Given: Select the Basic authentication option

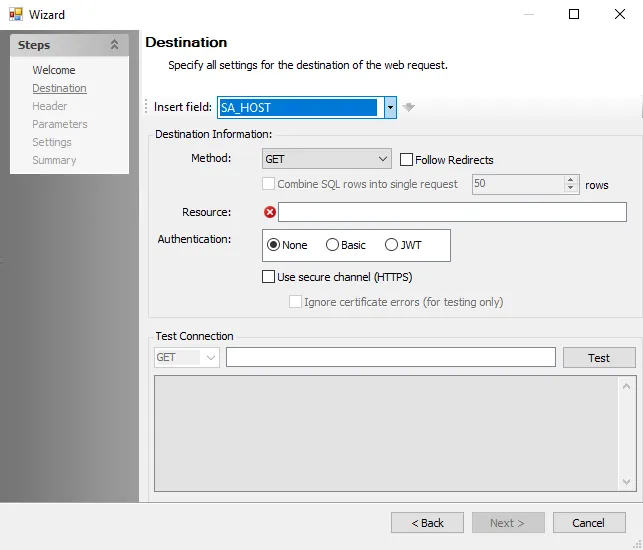Looking at the screenshot, I should click(x=332, y=245).
